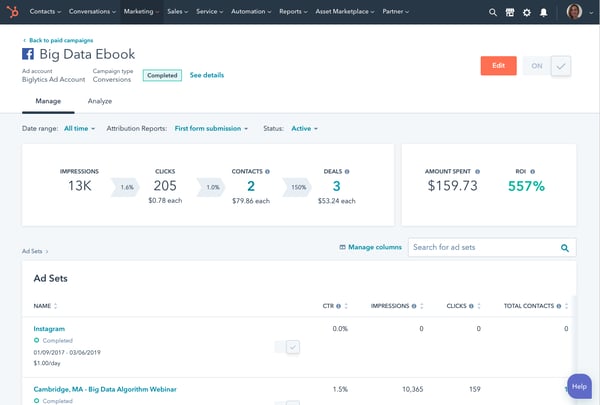Open notifications bell

click(x=543, y=13)
